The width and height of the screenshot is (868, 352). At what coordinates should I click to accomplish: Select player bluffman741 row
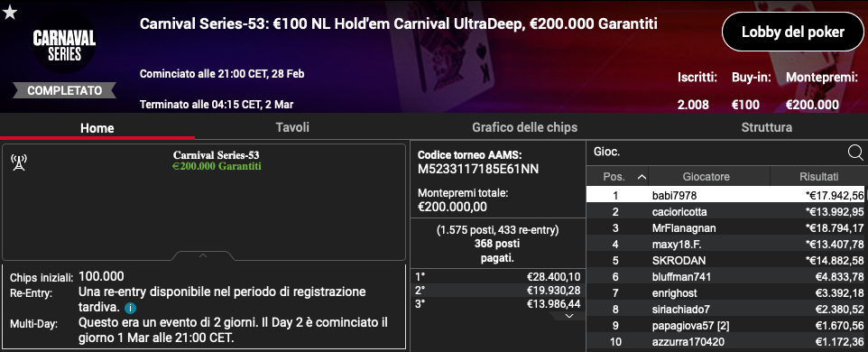coord(727,277)
